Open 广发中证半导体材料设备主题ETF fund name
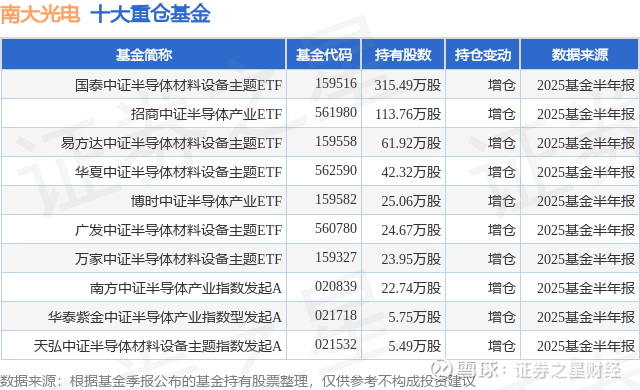Image resolution: width=640 pixels, height=390 pixels. coord(178,230)
